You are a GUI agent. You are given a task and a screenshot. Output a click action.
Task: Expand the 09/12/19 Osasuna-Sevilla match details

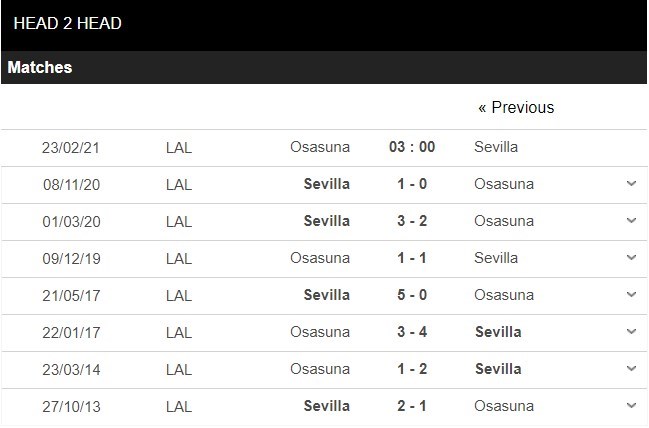pos(631,258)
